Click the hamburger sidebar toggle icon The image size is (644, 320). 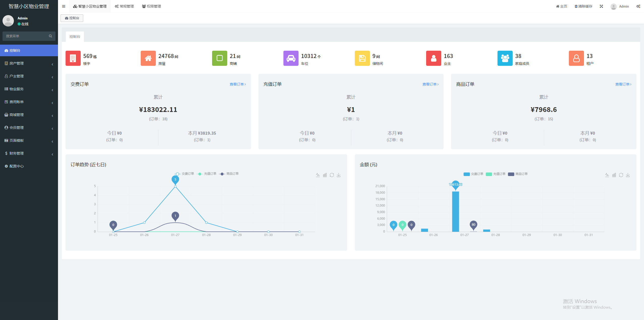pyautogui.click(x=64, y=6)
